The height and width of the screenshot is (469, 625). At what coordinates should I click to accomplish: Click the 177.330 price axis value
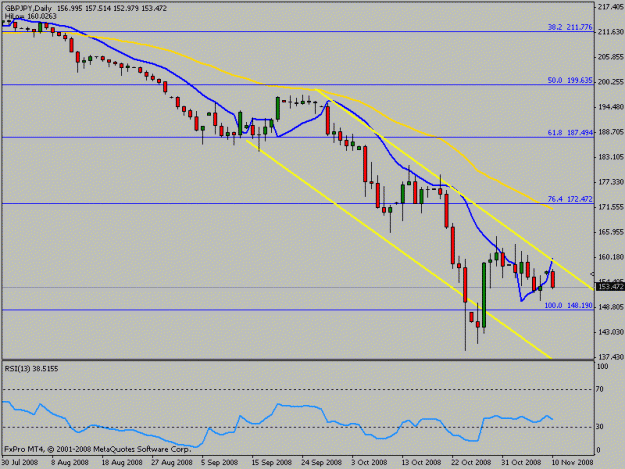coord(610,182)
